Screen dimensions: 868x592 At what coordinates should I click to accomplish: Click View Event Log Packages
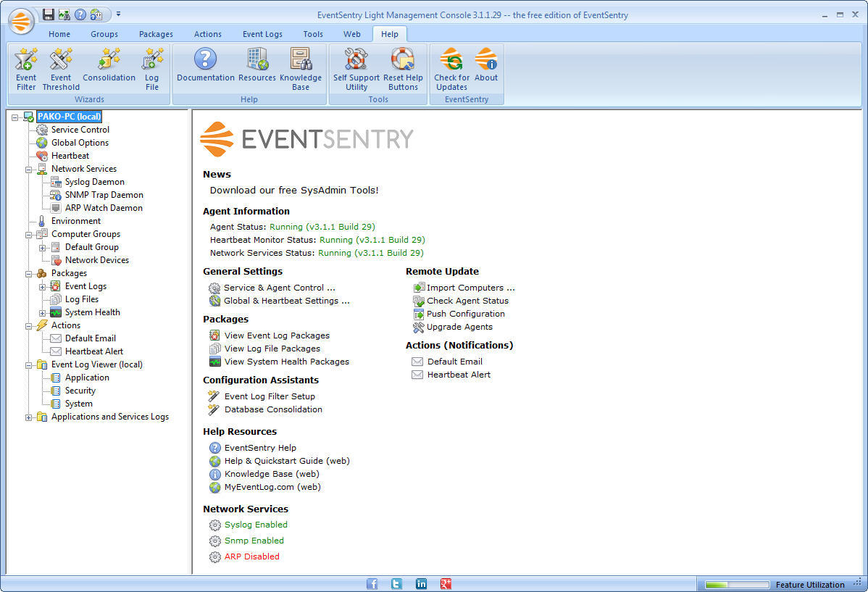click(x=277, y=335)
